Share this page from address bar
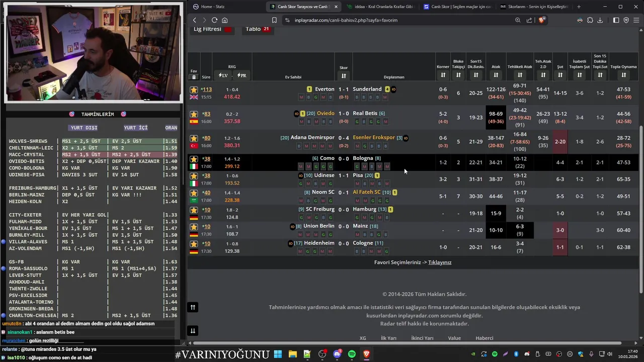The image size is (644, 362). [x=529, y=20]
